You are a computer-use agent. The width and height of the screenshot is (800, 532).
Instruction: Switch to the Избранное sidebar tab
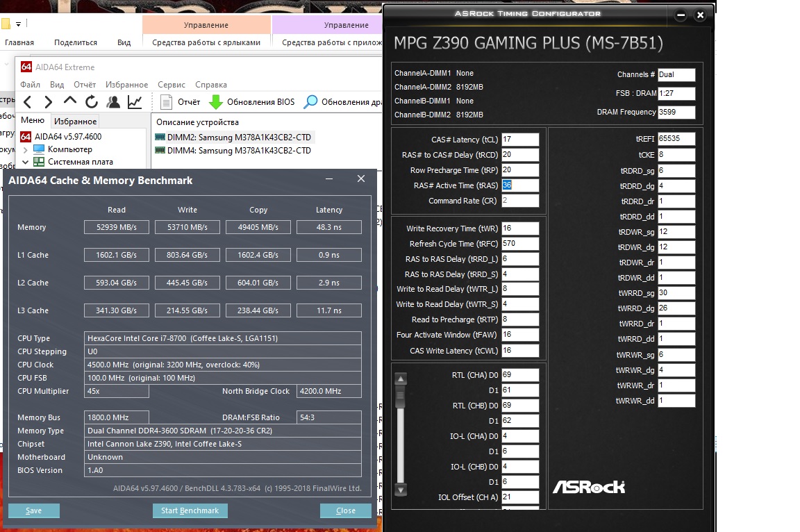click(x=76, y=122)
